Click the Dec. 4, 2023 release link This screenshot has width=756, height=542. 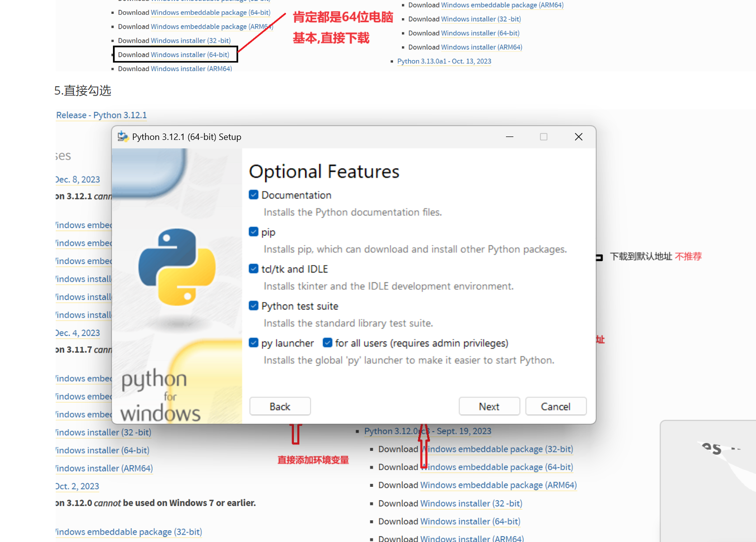[78, 333]
